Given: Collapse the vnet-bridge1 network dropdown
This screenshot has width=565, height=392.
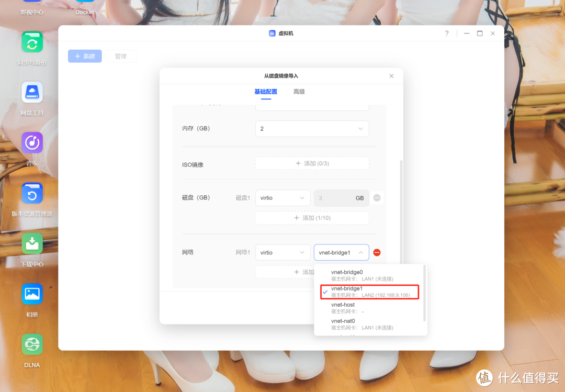Looking at the screenshot, I should 341,253.
